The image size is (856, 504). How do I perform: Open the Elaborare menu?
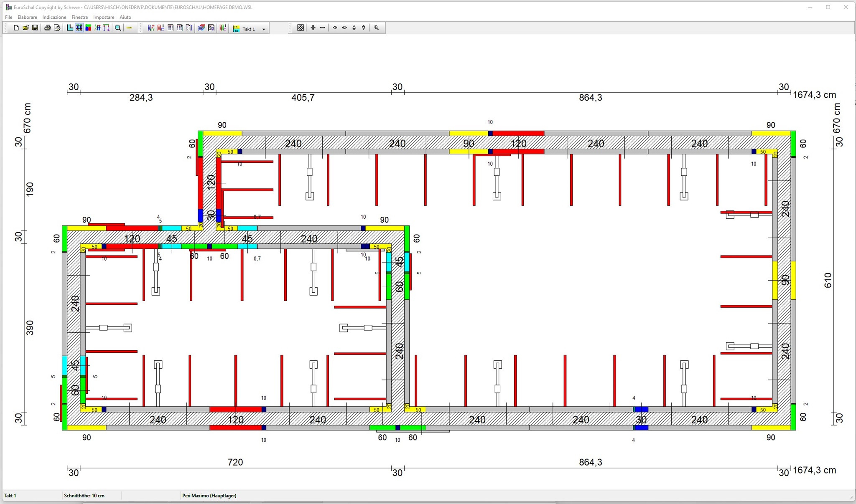tap(27, 17)
